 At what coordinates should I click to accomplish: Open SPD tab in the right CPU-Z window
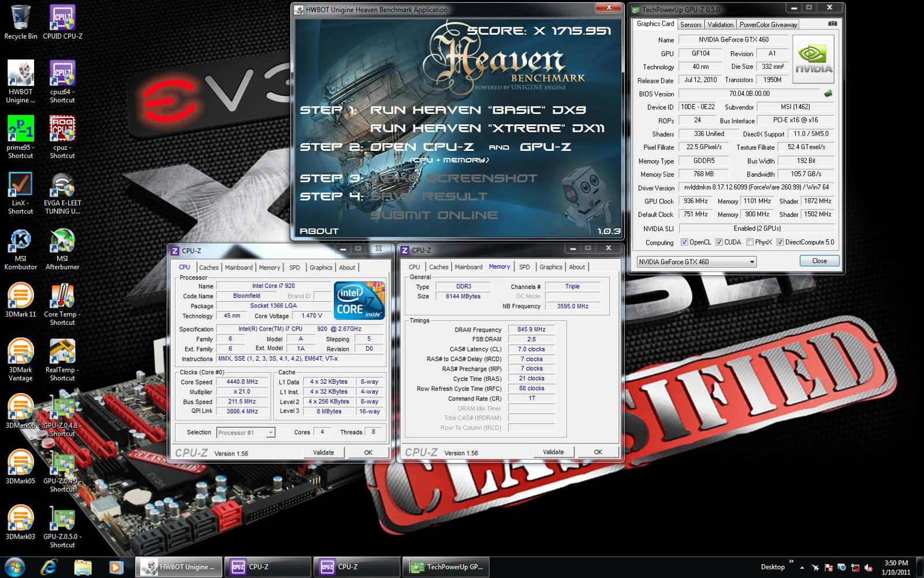[524, 267]
